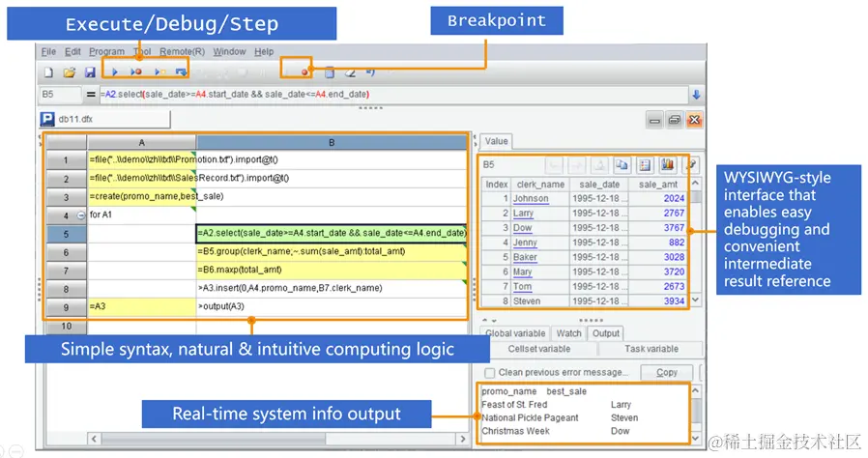The width and height of the screenshot is (868, 458).
Task: Click the sale_date column header
Action: click(x=599, y=185)
